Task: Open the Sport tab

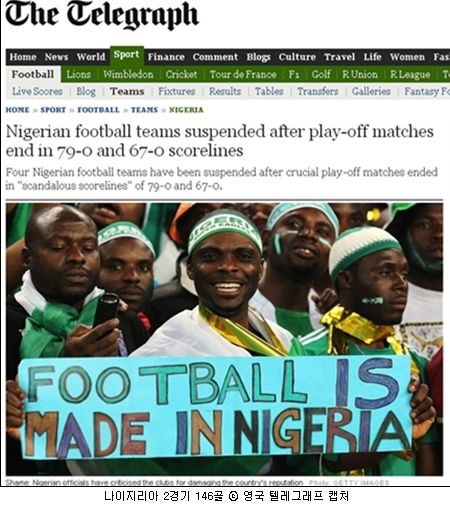Action: coord(127,54)
